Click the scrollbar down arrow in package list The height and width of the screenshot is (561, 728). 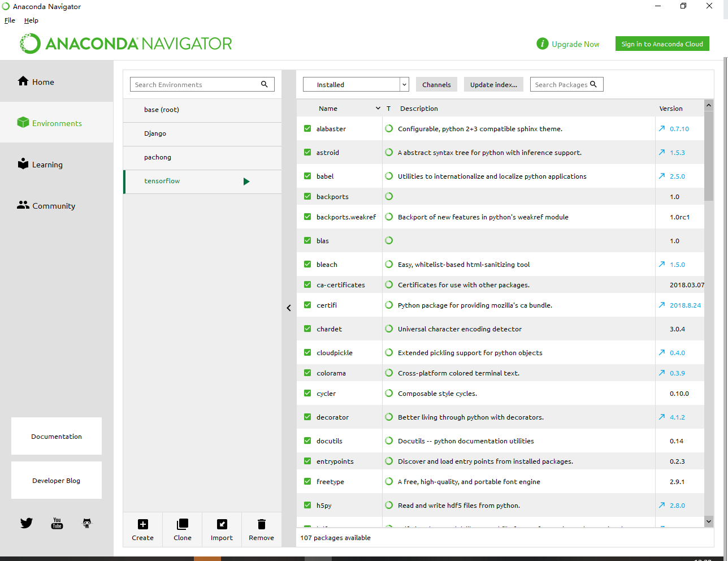click(709, 521)
